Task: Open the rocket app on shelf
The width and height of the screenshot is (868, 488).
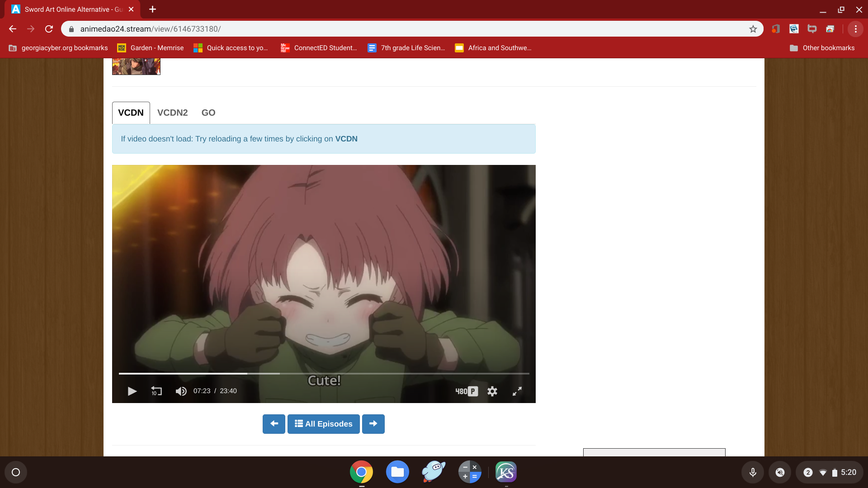Action: click(x=434, y=472)
